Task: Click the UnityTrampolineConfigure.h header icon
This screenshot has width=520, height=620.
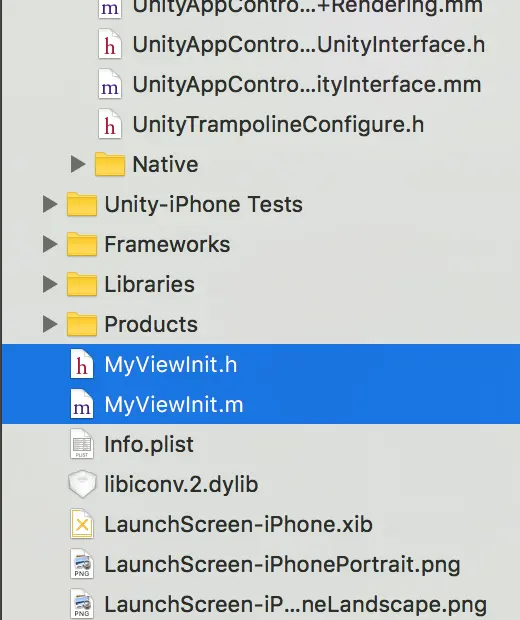Action: tap(110, 125)
